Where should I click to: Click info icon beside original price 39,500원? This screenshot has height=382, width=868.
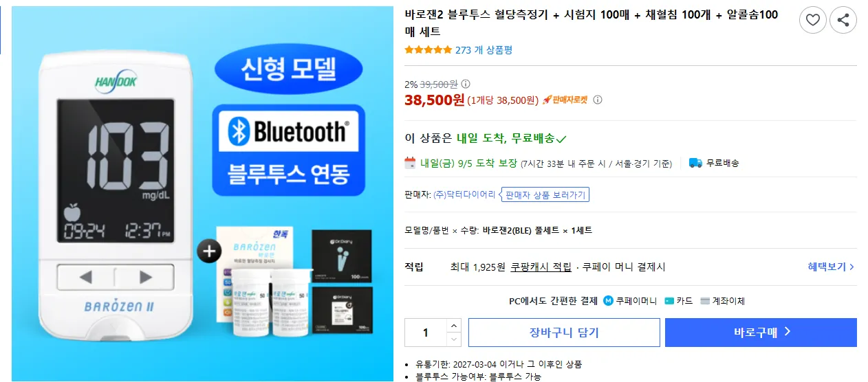tap(466, 84)
